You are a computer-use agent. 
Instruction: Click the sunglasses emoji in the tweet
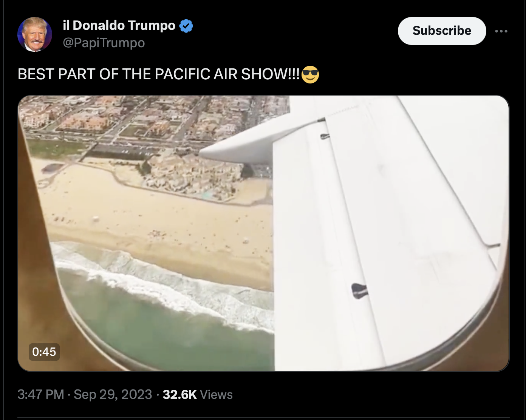point(310,74)
